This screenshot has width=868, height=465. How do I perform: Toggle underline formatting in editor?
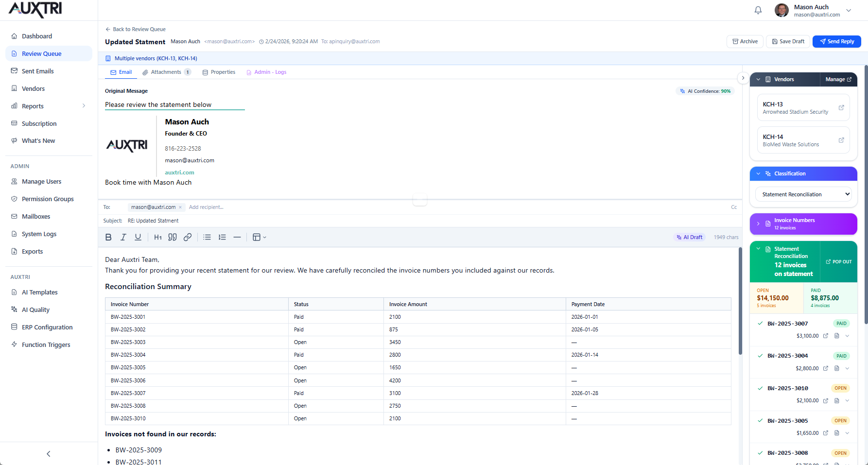138,237
